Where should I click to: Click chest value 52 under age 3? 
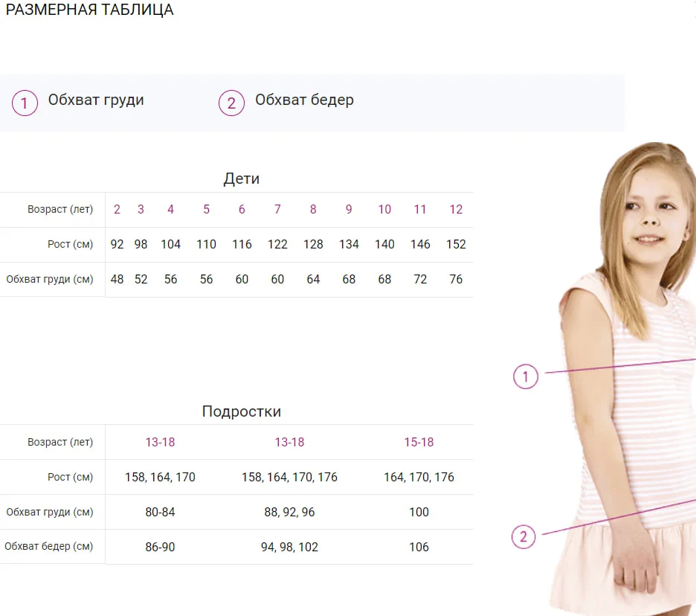[141, 279]
